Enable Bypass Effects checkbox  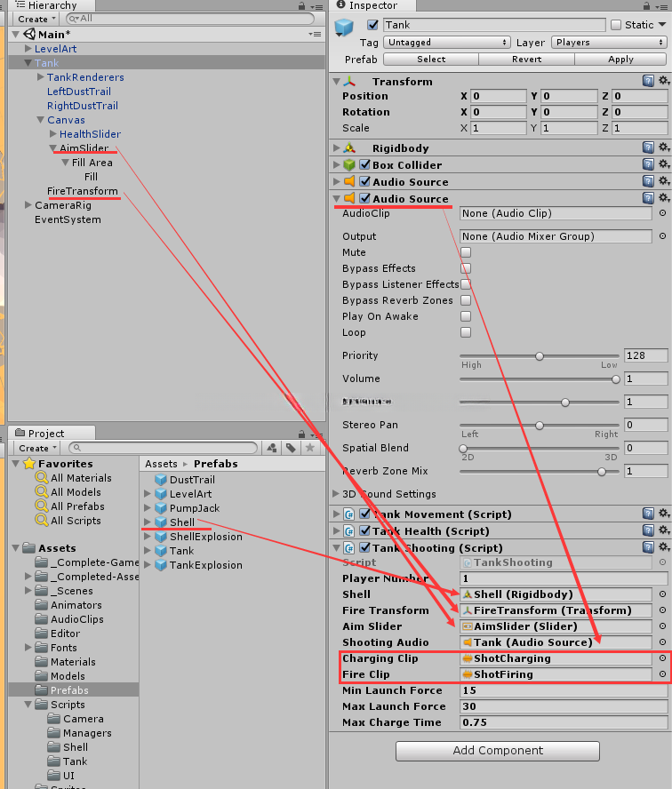(x=466, y=268)
